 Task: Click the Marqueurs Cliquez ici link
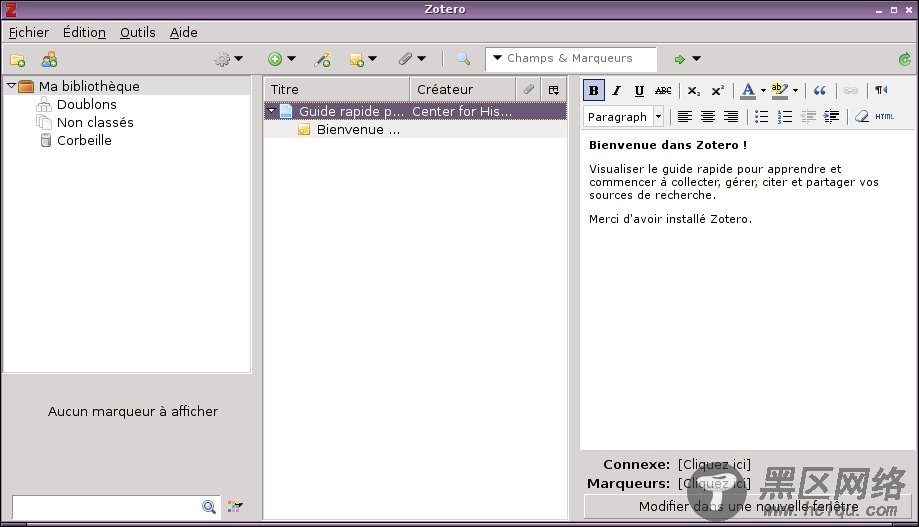[714, 483]
